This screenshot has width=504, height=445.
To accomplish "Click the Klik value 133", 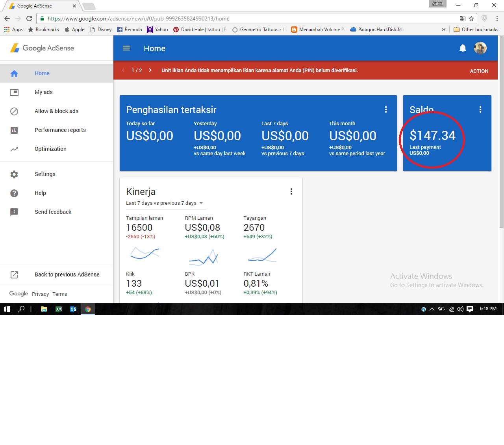I will [x=134, y=284].
